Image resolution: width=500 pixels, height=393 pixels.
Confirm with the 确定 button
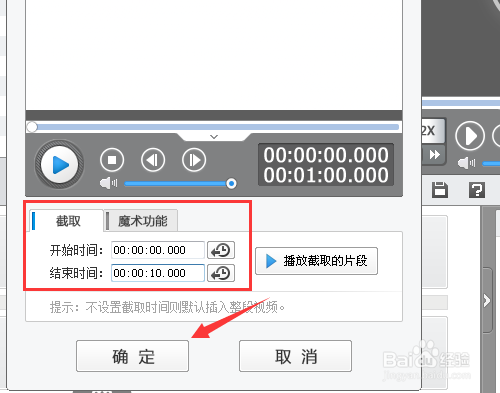point(132,356)
